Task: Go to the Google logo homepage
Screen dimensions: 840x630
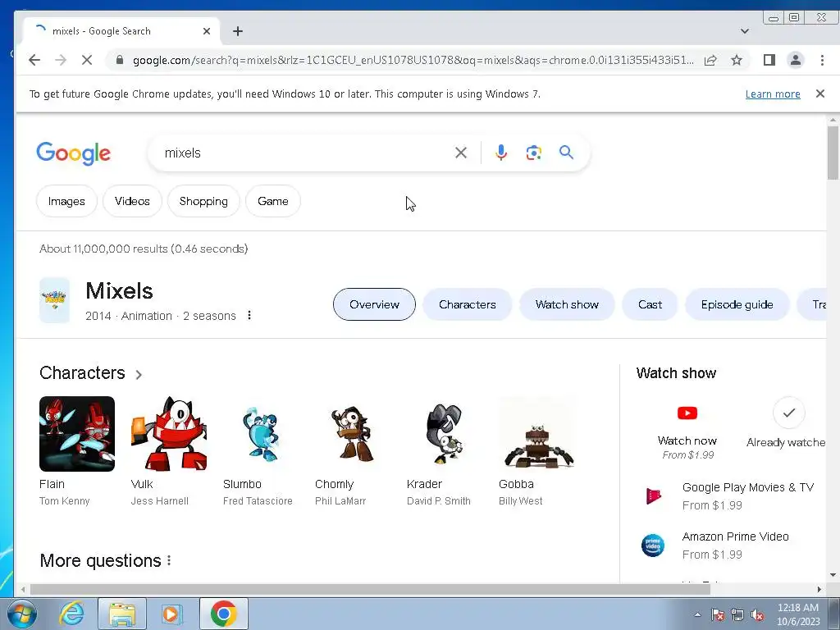Action: coord(73,153)
